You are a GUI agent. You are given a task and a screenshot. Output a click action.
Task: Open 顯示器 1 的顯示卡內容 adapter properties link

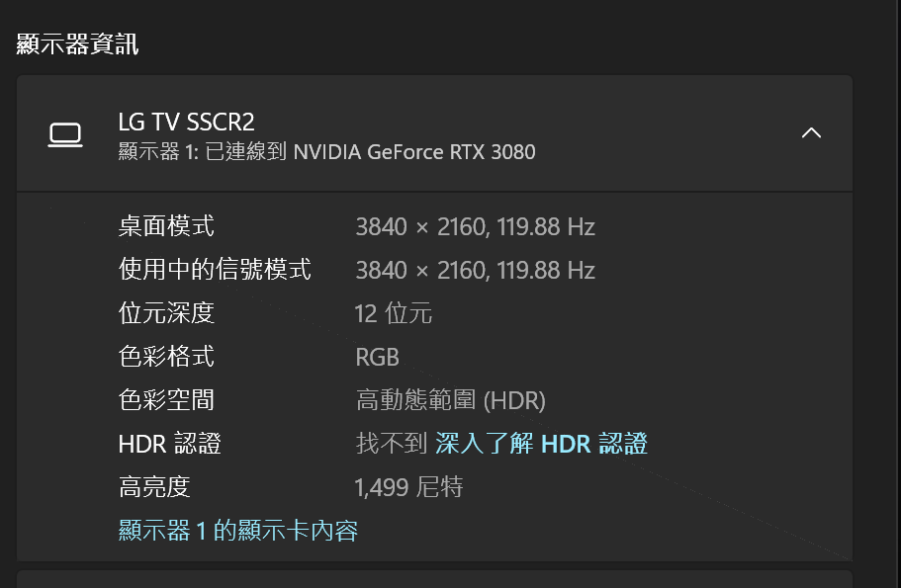pyautogui.click(x=238, y=531)
